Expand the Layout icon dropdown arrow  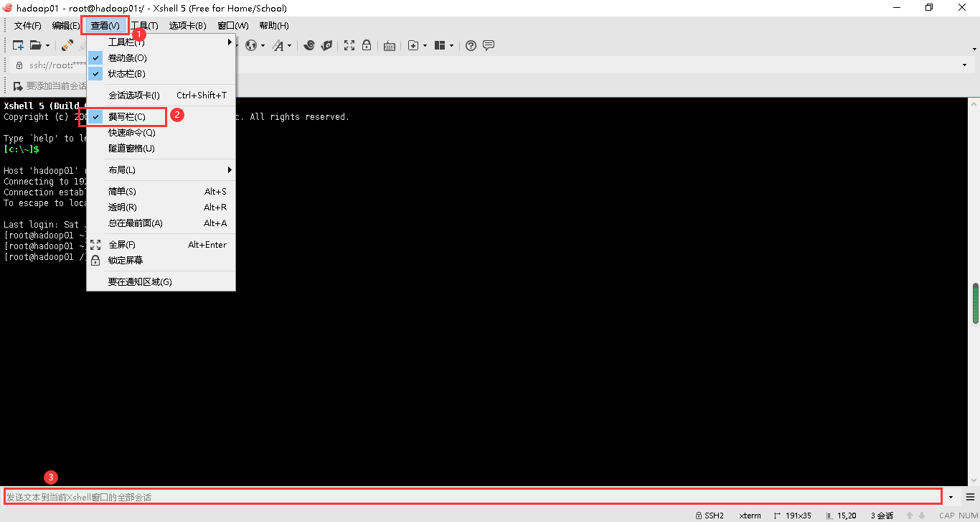point(451,45)
